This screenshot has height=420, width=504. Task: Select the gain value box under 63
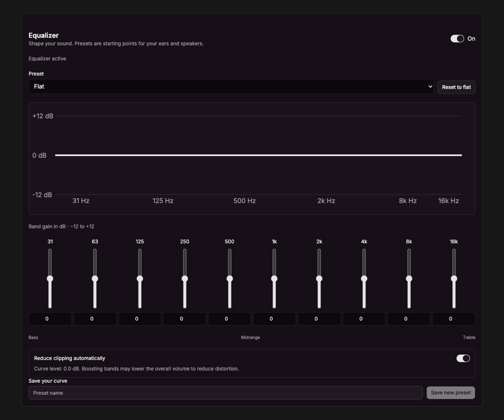pyautogui.click(x=95, y=319)
